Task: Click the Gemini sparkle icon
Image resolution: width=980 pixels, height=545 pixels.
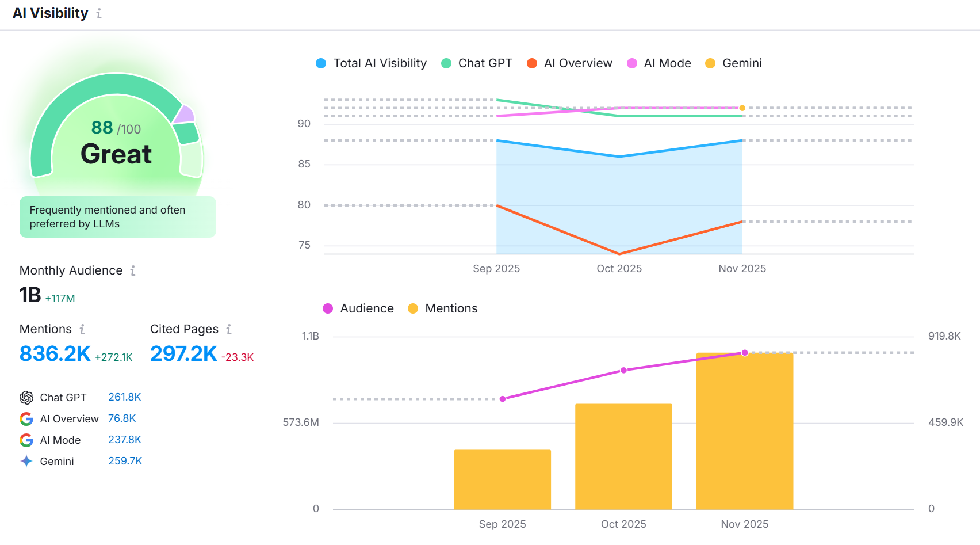Action: 26,461
